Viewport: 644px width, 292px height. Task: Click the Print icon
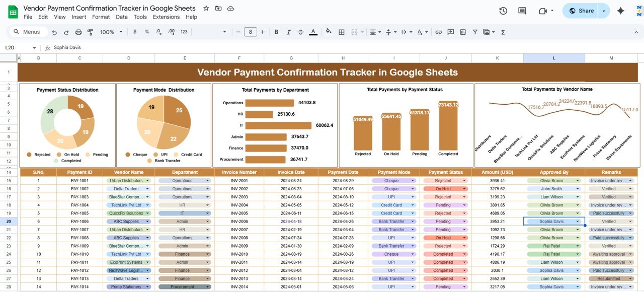(78, 32)
